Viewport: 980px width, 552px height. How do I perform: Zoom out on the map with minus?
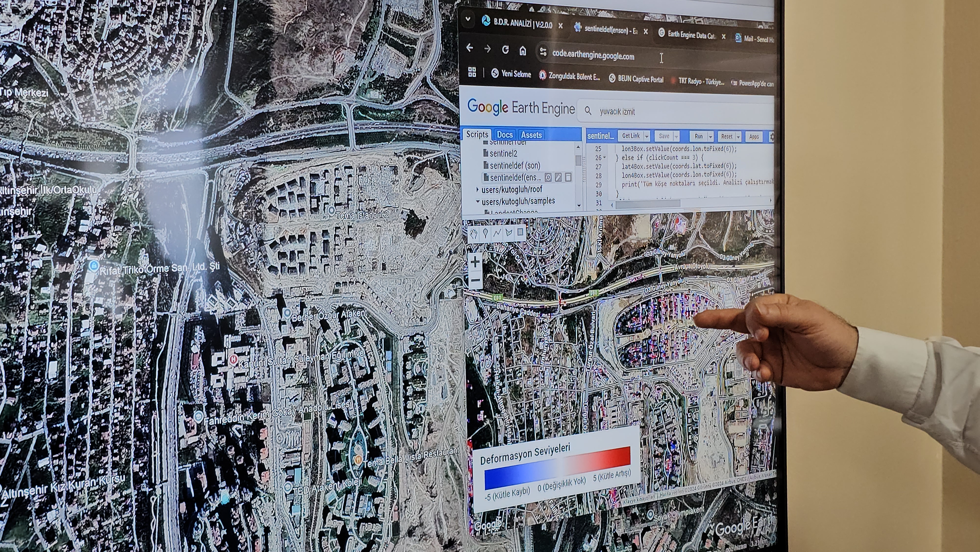click(475, 281)
